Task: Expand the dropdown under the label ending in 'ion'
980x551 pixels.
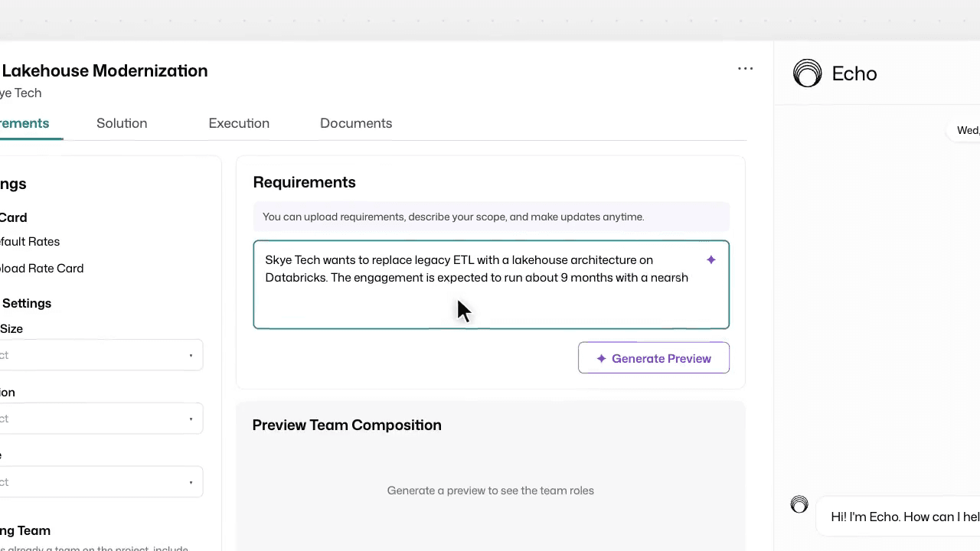Action: click(x=101, y=419)
